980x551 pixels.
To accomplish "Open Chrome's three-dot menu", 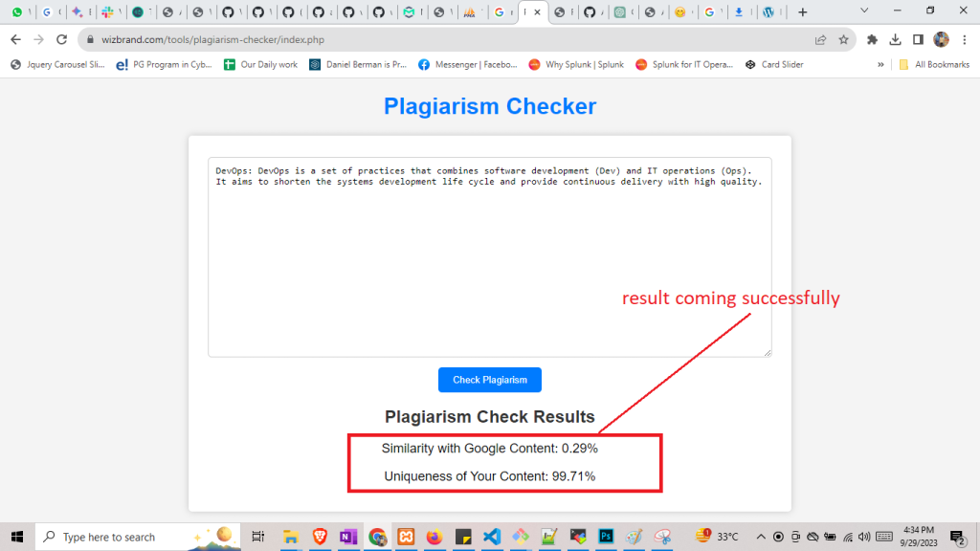I will [964, 39].
